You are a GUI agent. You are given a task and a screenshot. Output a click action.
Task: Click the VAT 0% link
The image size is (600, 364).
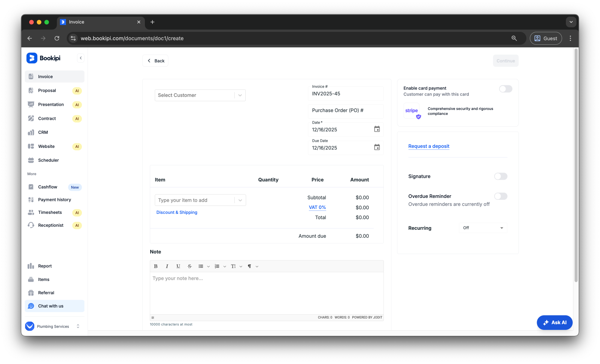coord(317,207)
